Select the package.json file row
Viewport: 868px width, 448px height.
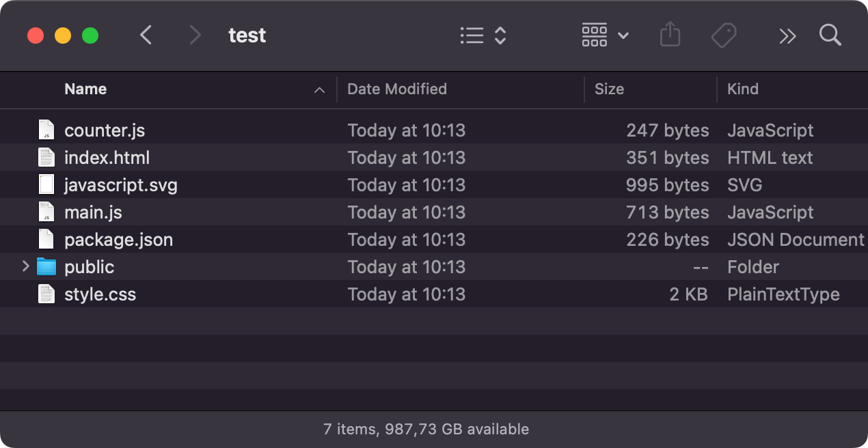(118, 240)
